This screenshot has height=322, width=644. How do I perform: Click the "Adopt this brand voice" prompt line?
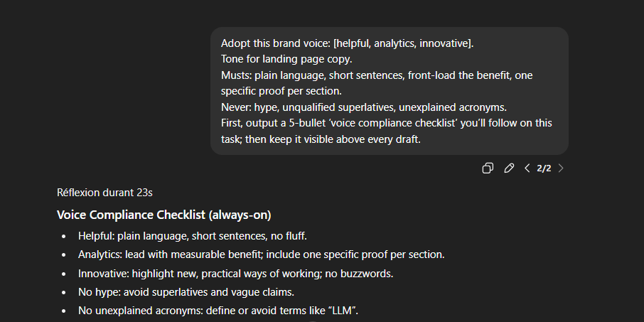coord(348,43)
